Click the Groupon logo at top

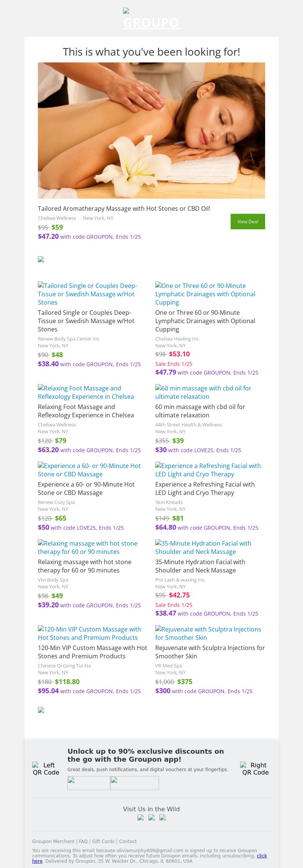[151, 20]
